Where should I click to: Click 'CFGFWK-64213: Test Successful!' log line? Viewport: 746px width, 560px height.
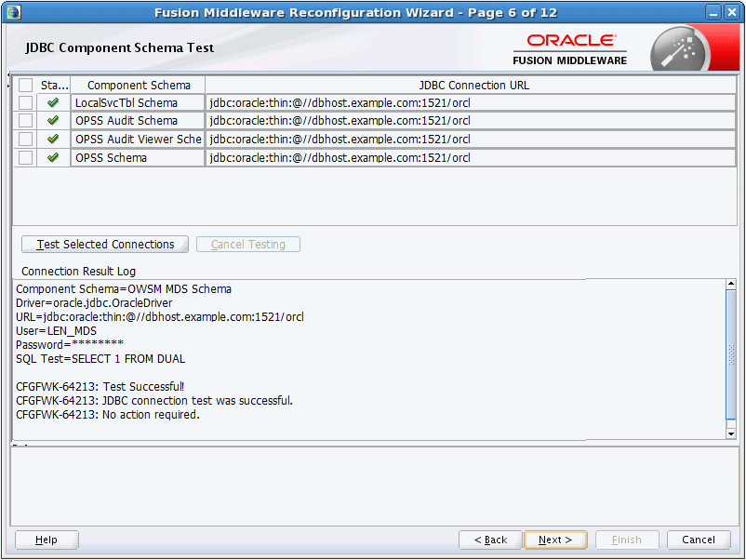pyautogui.click(x=100, y=387)
